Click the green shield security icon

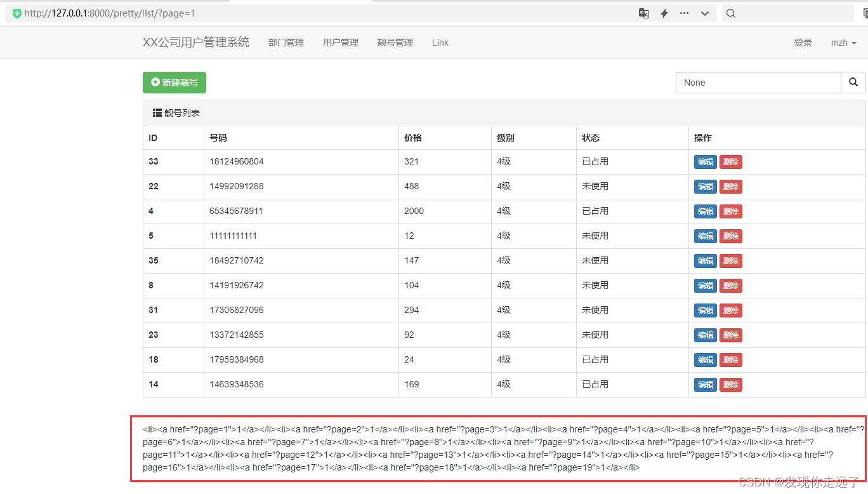(x=16, y=13)
